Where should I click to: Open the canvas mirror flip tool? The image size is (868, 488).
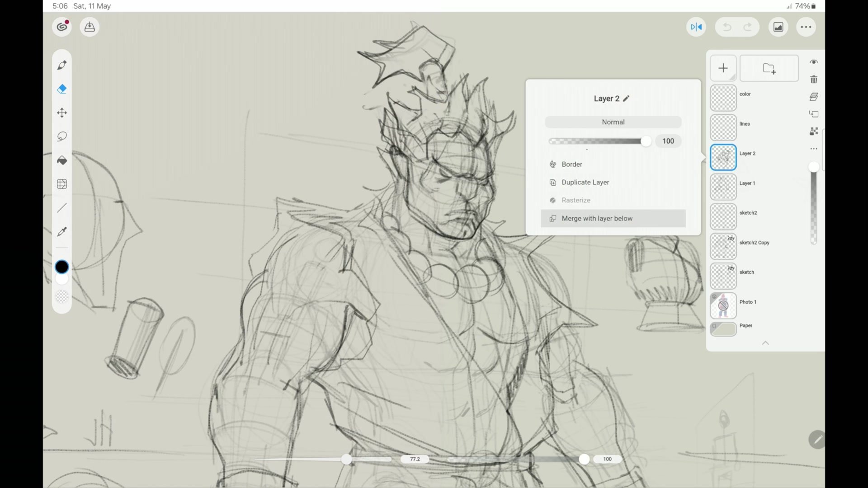pyautogui.click(x=696, y=27)
